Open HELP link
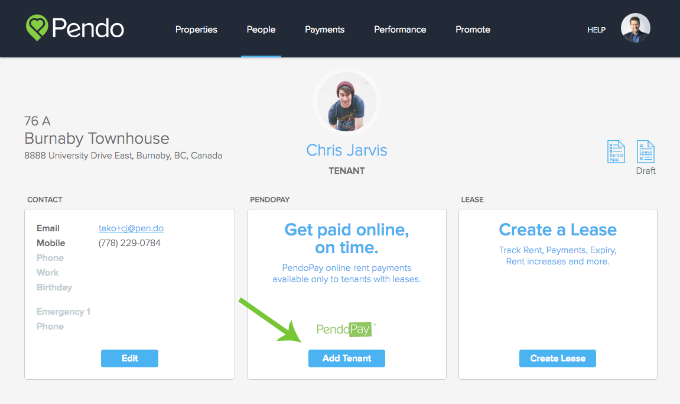Image resolution: width=680 pixels, height=404 pixels. [596, 30]
